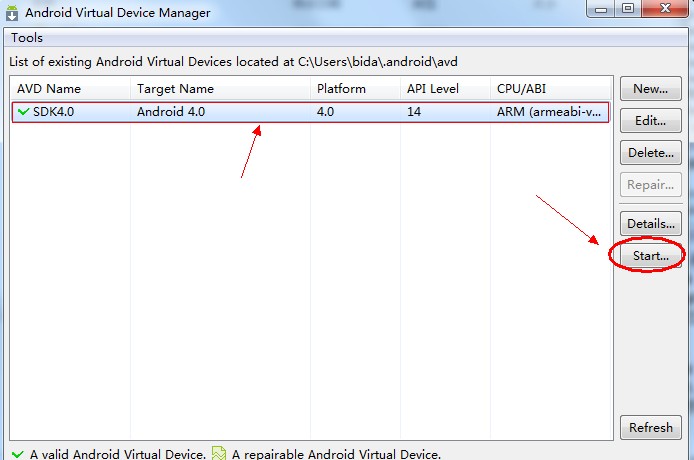Click API level value 14
The height and width of the screenshot is (460, 694).
[414, 112]
